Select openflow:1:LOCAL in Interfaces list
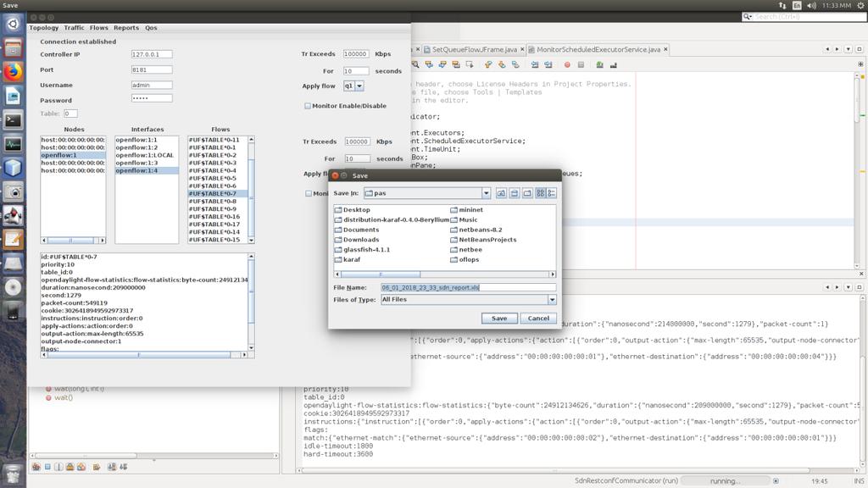The width and height of the screenshot is (868, 488). tap(147, 156)
